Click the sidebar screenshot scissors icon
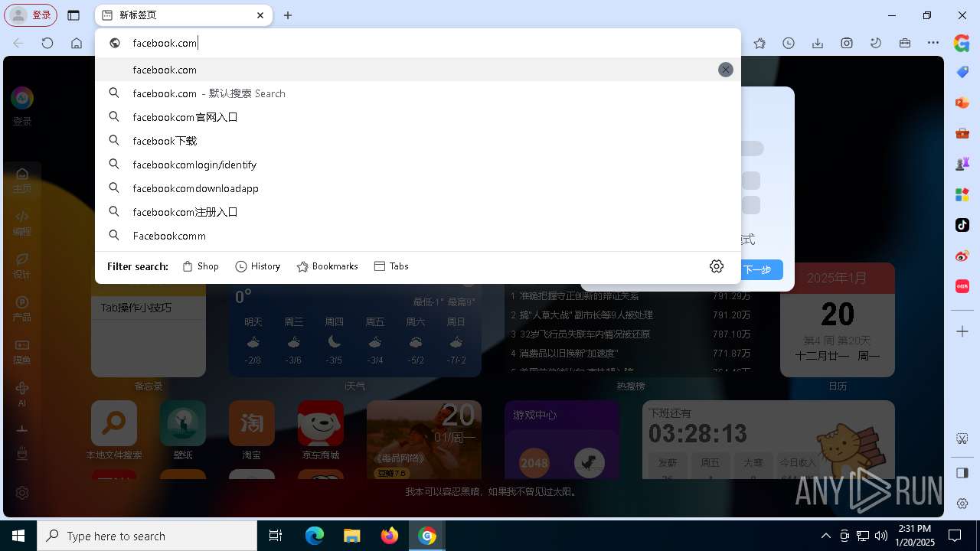This screenshot has height=551, width=980. [962, 439]
